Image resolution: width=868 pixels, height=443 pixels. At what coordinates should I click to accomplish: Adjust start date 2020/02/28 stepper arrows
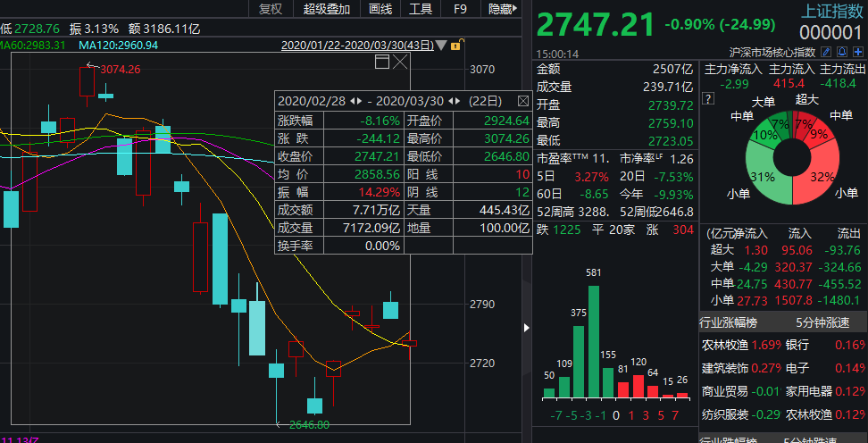tap(356, 100)
